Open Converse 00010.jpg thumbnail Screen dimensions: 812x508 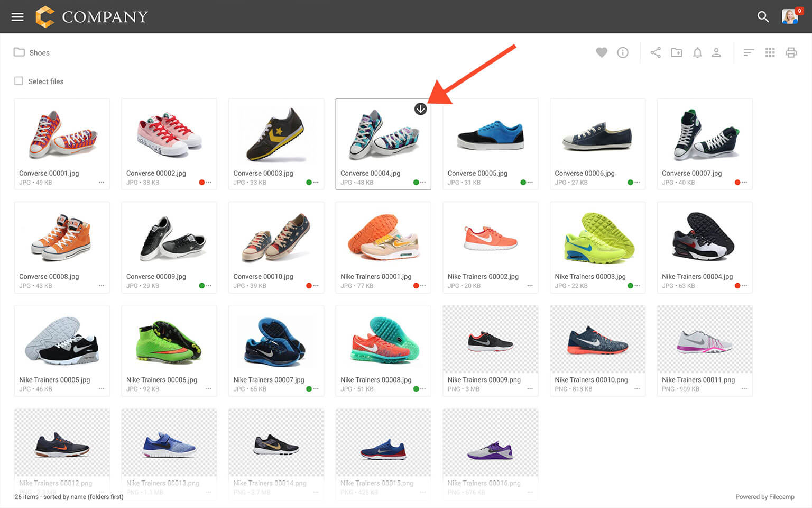pos(276,237)
